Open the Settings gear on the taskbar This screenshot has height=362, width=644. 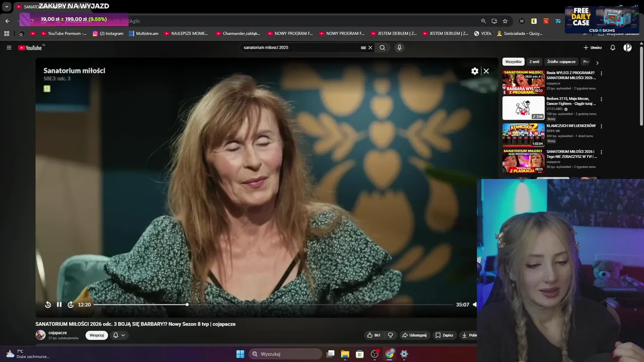(404, 354)
